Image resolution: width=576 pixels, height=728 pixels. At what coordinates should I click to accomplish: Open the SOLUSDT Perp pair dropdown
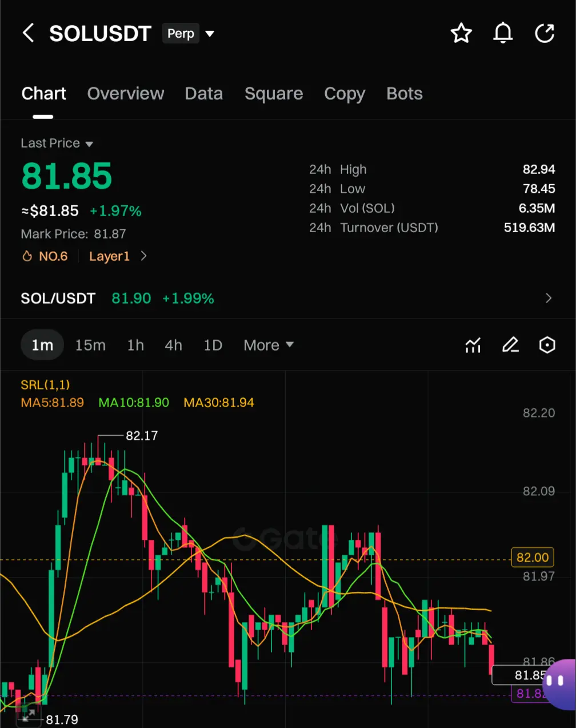coord(210,34)
